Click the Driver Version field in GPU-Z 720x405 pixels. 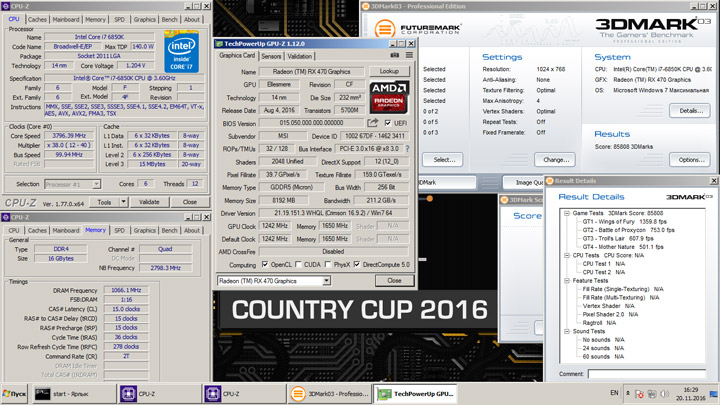[333, 213]
